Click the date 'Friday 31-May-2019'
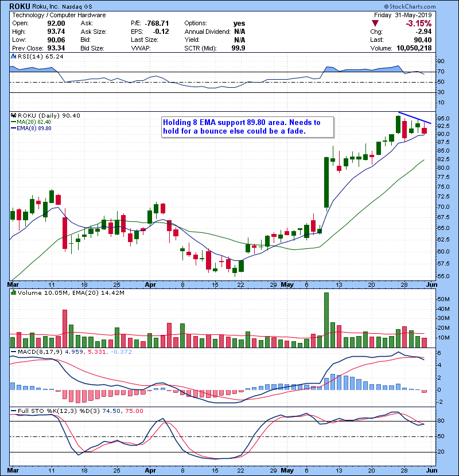This screenshot has width=459, height=476. pyautogui.click(x=403, y=15)
